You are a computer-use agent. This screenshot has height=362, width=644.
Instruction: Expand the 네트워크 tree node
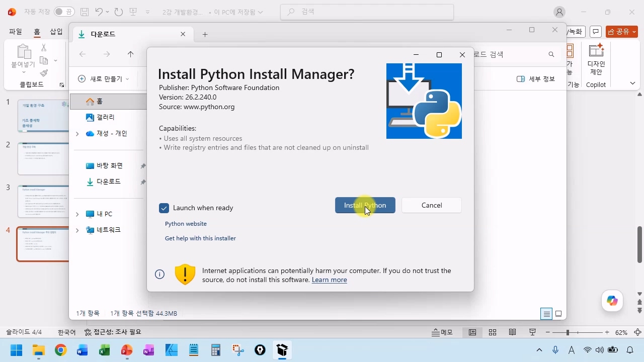(x=77, y=230)
